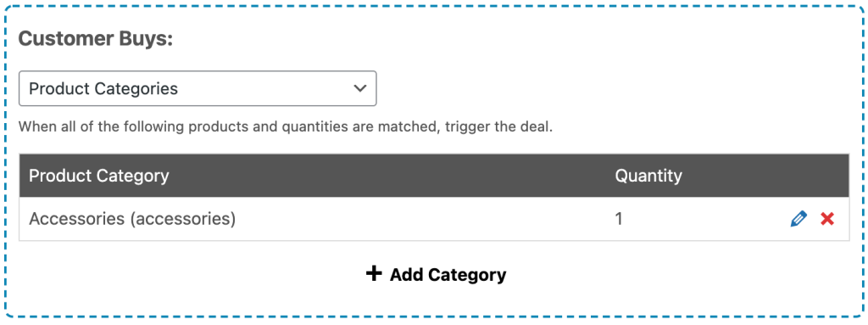Click the Customer Buys heading
Image resolution: width=868 pixels, height=325 pixels.
coord(96,39)
